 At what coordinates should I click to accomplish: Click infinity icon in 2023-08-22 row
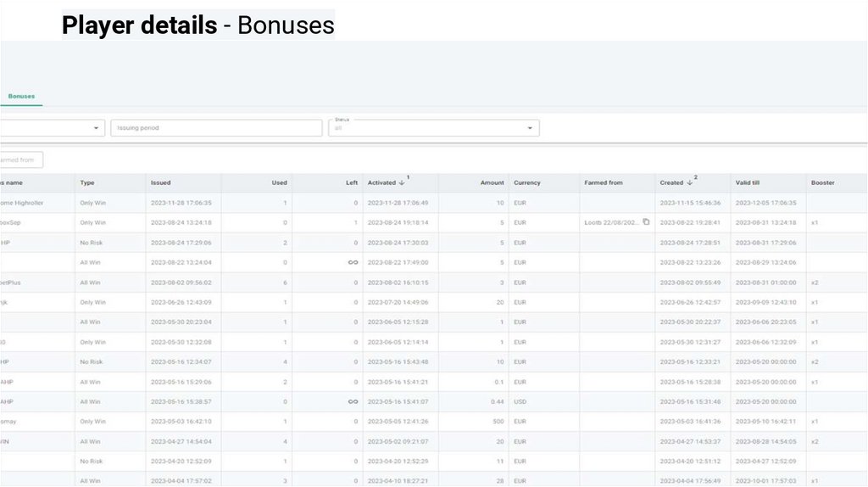click(x=353, y=263)
